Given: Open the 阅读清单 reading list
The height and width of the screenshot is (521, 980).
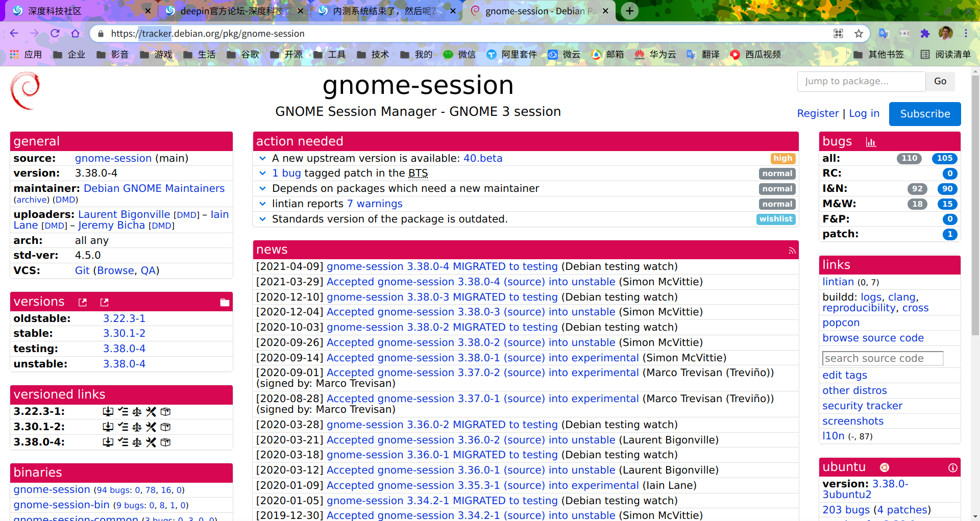Looking at the screenshot, I should [x=946, y=54].
